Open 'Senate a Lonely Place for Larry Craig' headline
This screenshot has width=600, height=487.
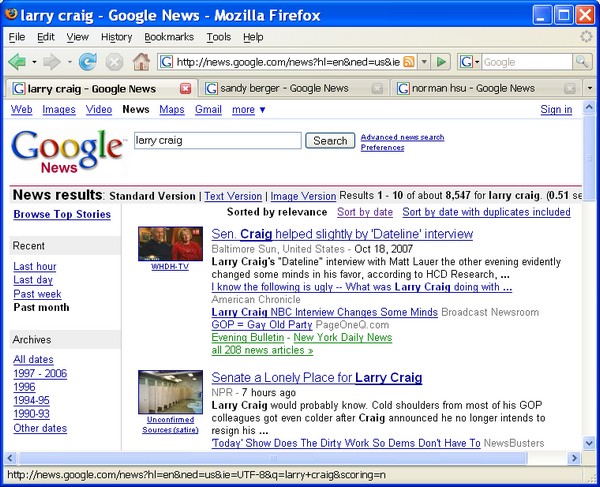317,378
